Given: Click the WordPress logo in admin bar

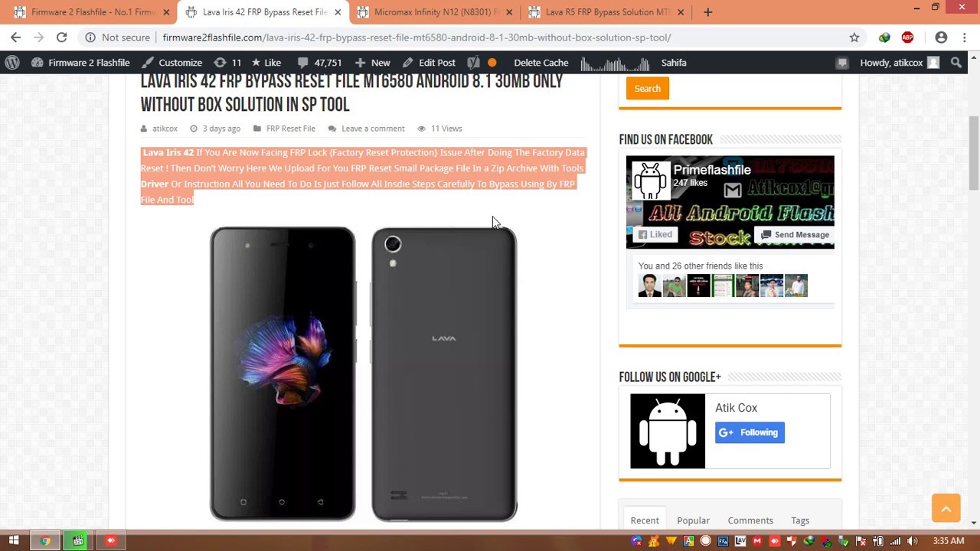Looking at the screenshot, I should pyautogui.click(x=12, y=63).
